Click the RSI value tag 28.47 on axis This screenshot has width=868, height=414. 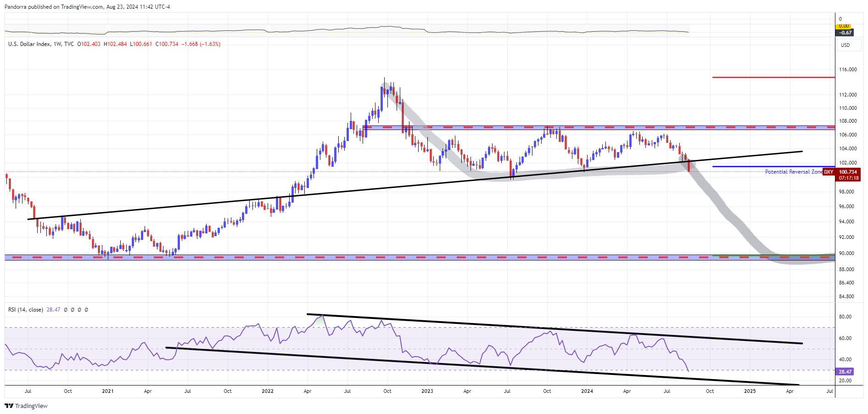[x=845, y=372]
